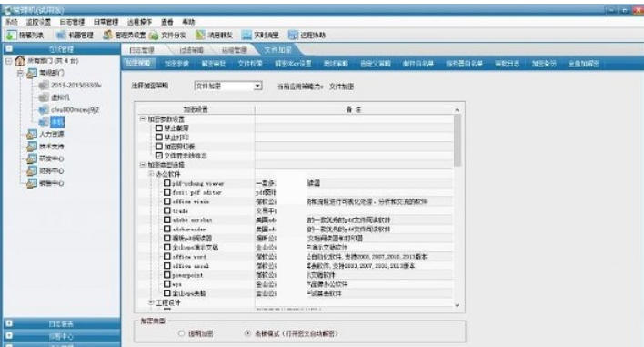Select the 老板模式 radio button
Viewport: 644px width, 347px height.
(x=247, y=333)
